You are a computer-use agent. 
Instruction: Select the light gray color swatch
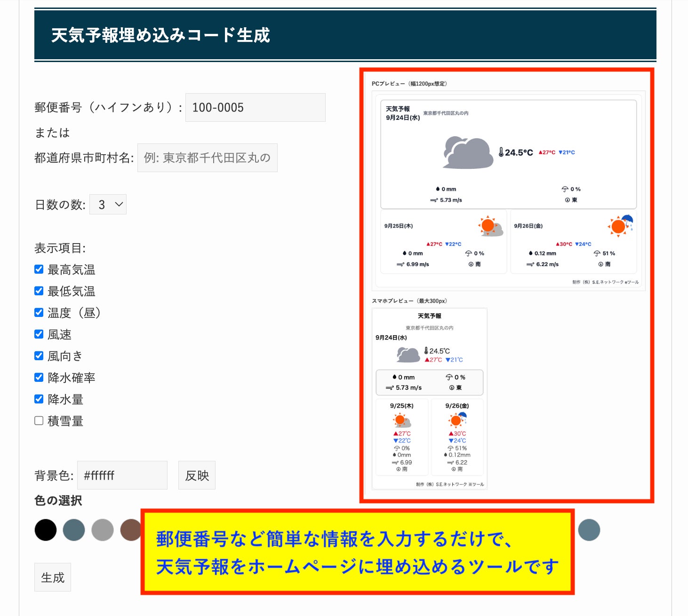coord(102,530)
